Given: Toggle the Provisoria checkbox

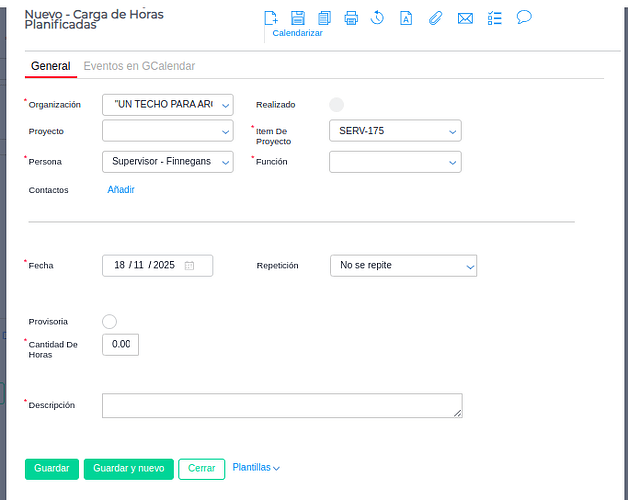Looking at the screenshot, I should [x=110, y=321].
